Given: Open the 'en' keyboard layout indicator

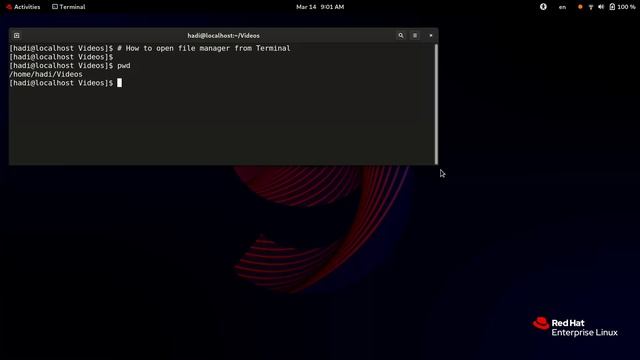Looking at the screenshot, I should pos(562,7).
